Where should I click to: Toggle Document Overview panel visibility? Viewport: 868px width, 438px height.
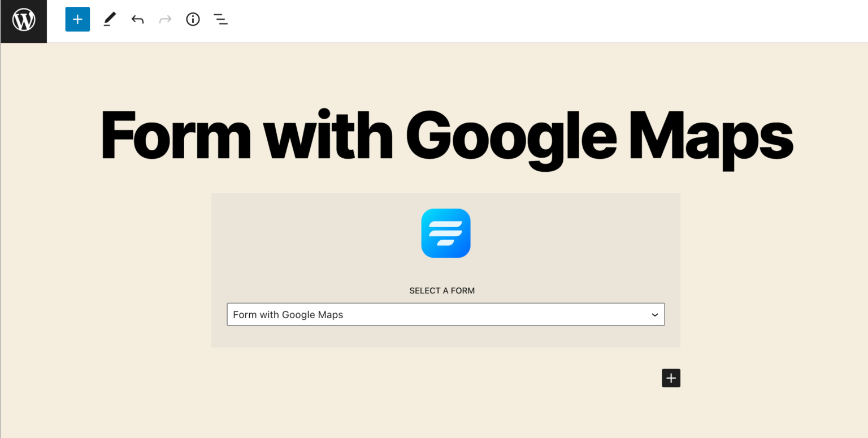coord(220,19)
